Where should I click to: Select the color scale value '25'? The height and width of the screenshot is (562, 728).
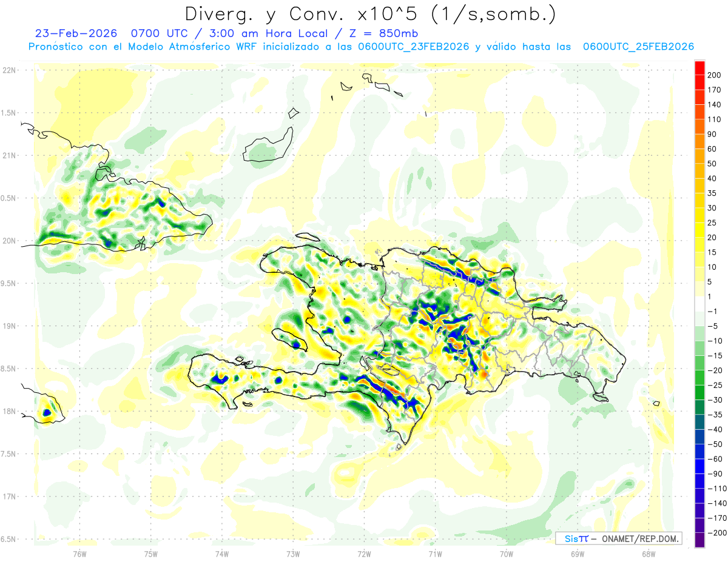pyautogui.click(x=712, y=223)
